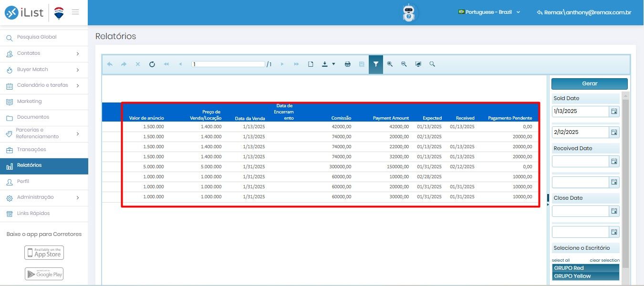Screen dimensions: 644x286
Task: Open the Portuguese - Brazil language dropdown
Action: click(x=489, y=12)
